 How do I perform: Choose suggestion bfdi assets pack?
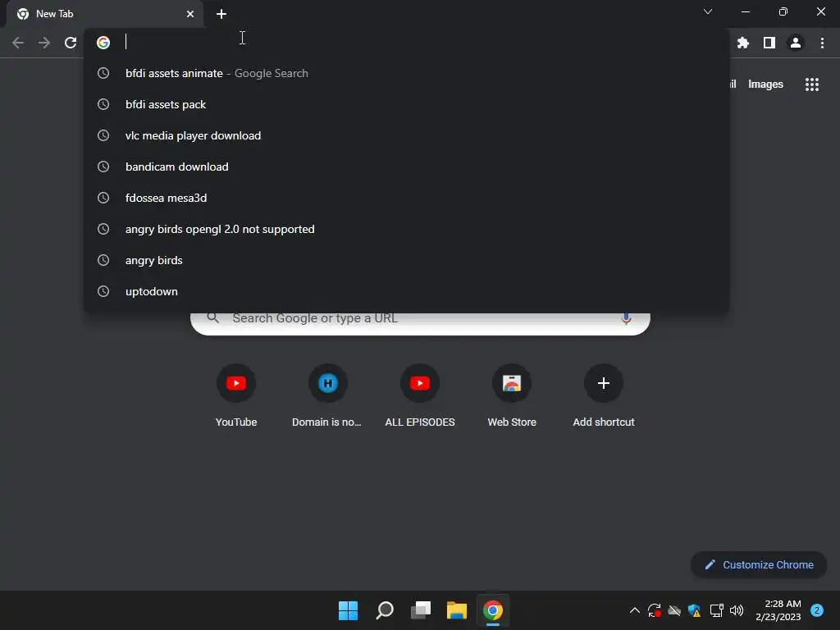406,104
